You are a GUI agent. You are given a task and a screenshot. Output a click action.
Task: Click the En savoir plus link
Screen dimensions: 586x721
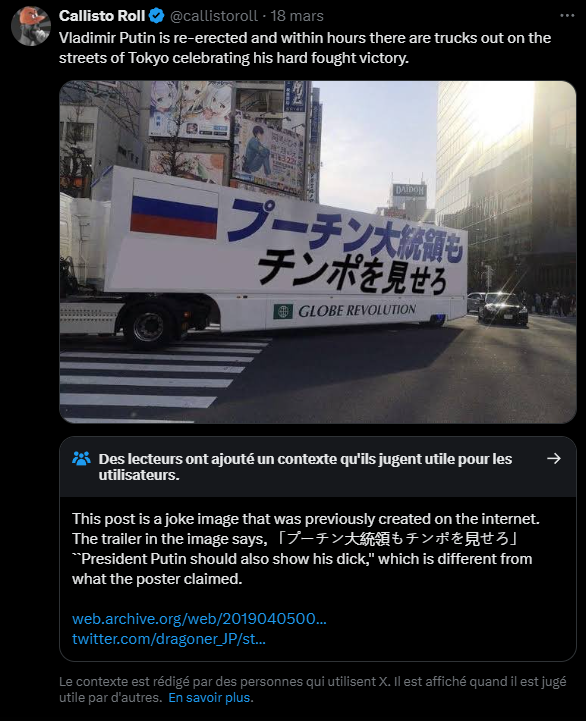pos(209,698)
